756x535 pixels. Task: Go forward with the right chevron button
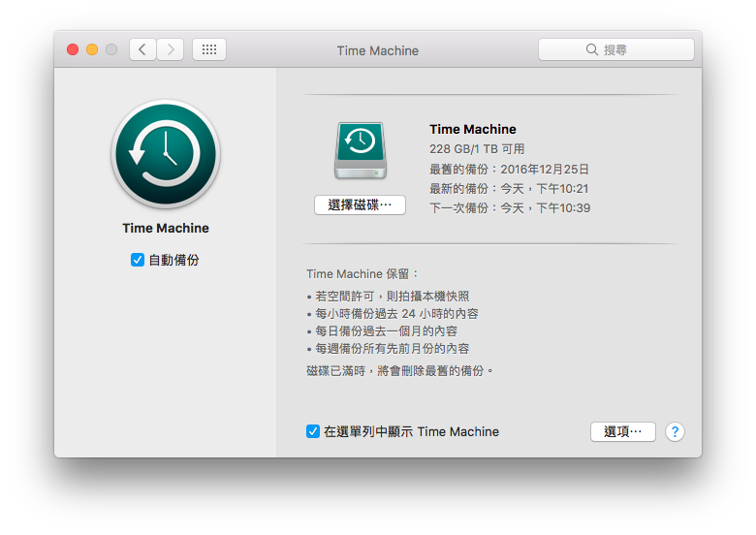click(x=171, y=49)
